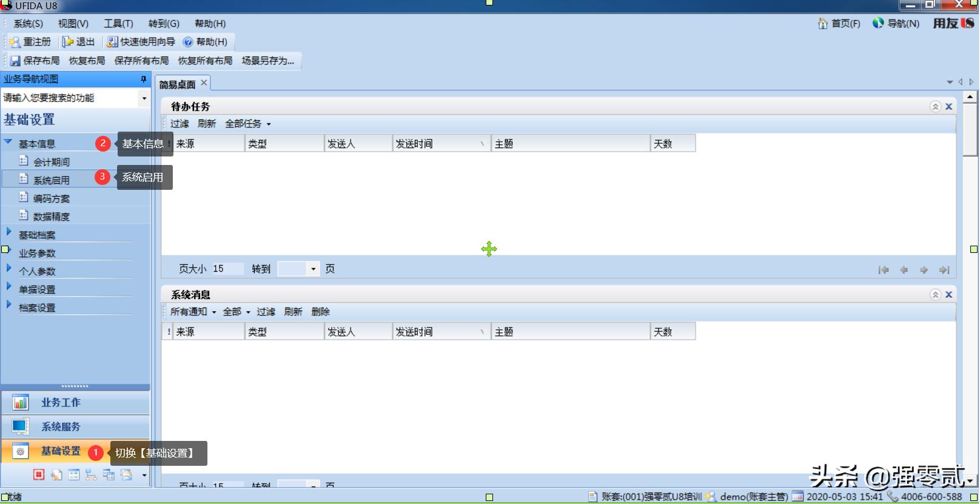The width and height of the screenshot is (980, 504).
Task: Expand the 个人参数 tree node
Action: [8, 268]
